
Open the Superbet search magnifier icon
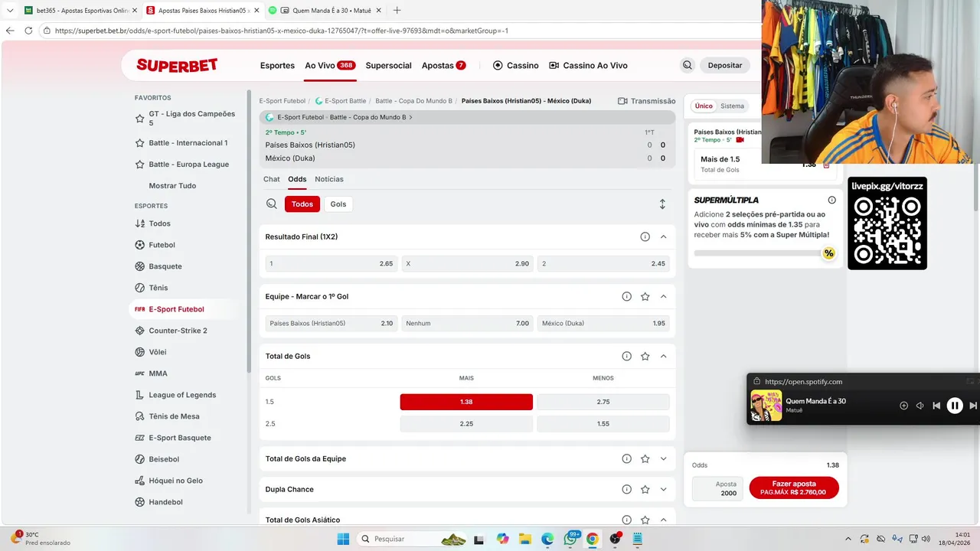688,65
